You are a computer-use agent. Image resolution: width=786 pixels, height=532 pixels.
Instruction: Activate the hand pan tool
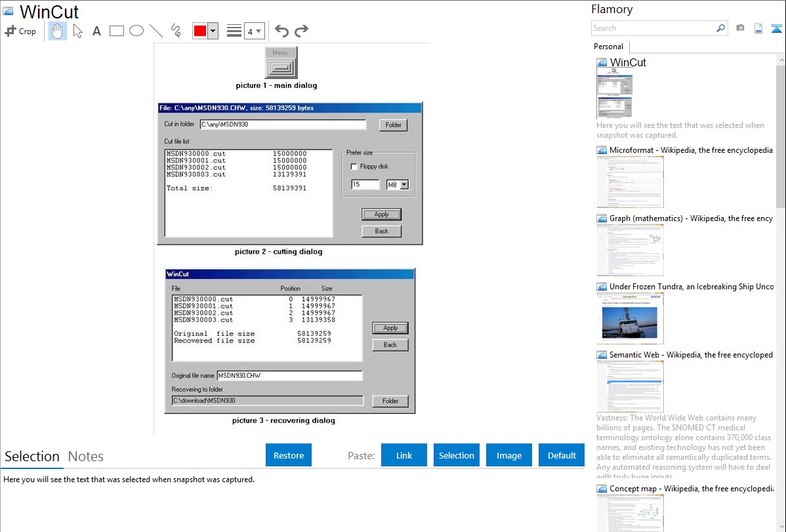coord(57,31)
